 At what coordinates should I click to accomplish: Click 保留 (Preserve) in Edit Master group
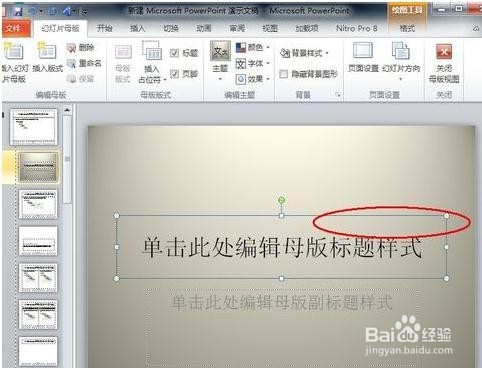point(81,79)
